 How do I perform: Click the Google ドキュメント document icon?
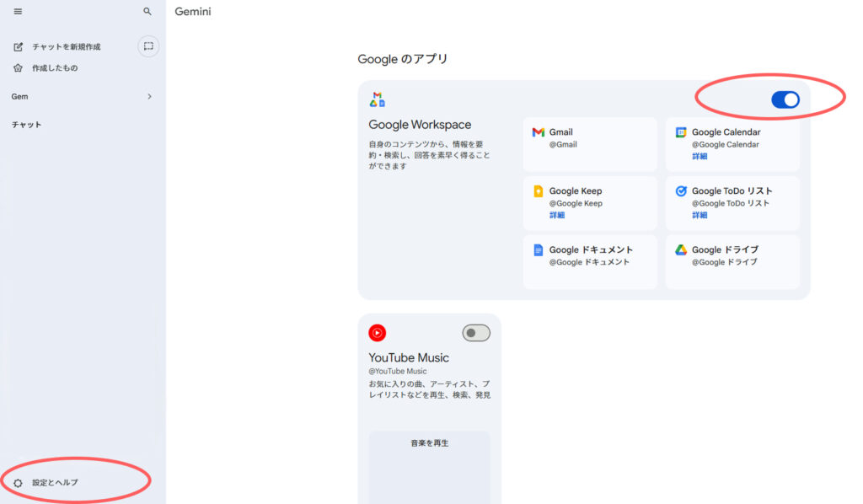(x=538, y=250)
